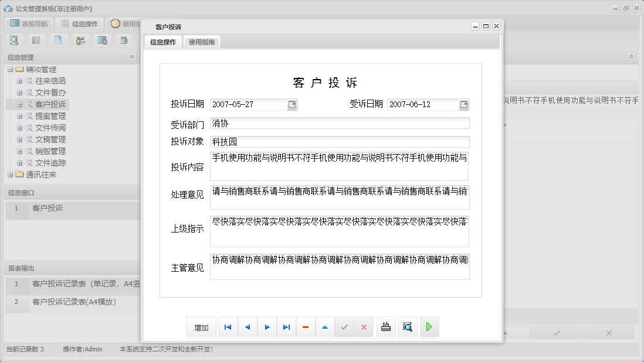This screenshot has height=362, width=644.
Task: Expand the 提案管理 tree node
Action: coord(20,116)
